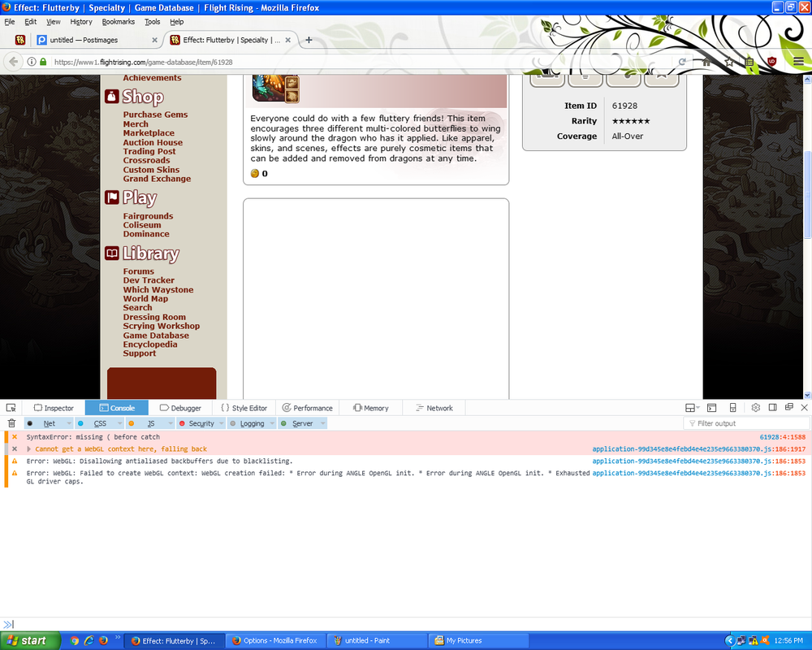The height and width of the screenshot is (650, 812).
Task: Open the uBlock Origin extension icon
Action: [x=771, y=61]
